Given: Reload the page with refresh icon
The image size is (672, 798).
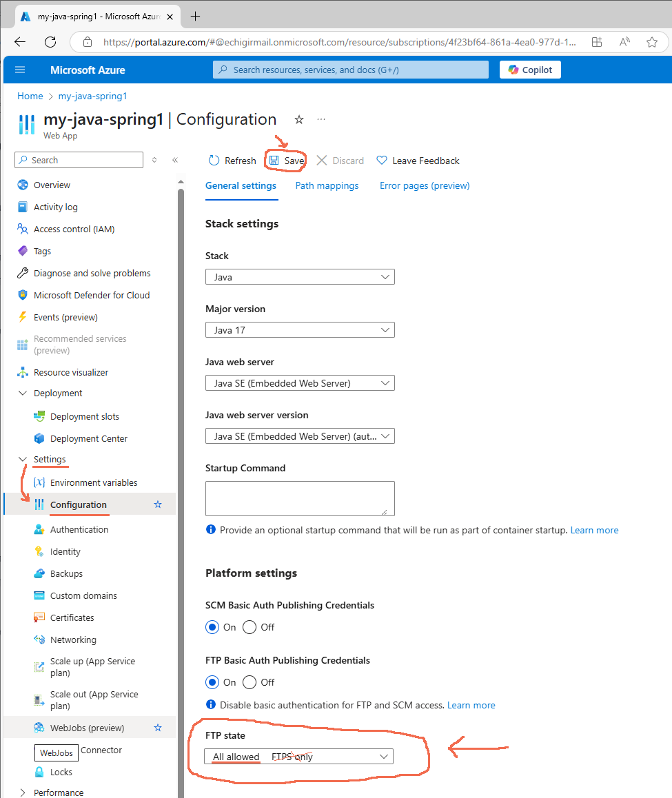Looking at the screenshot, I should coord(50,42).
